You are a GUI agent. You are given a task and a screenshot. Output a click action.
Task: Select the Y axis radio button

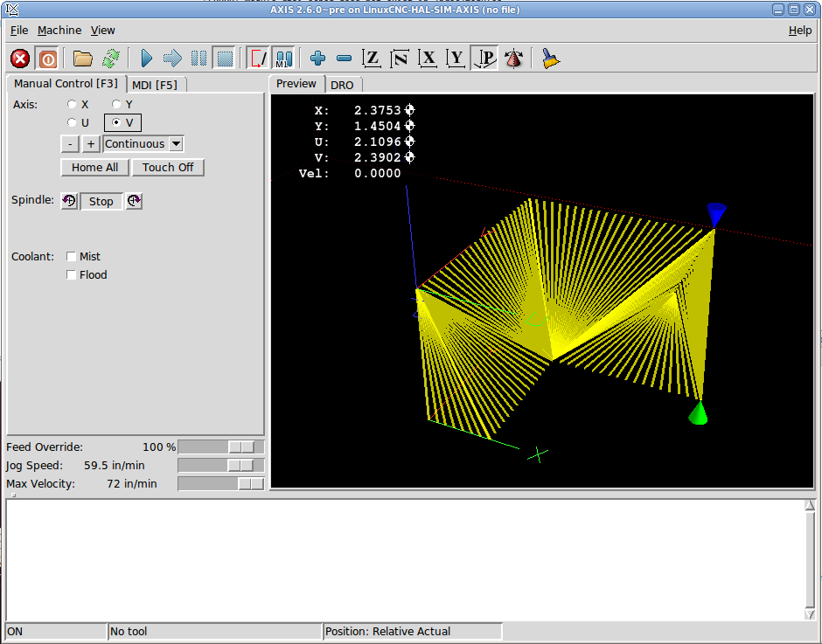coord(116,104)
